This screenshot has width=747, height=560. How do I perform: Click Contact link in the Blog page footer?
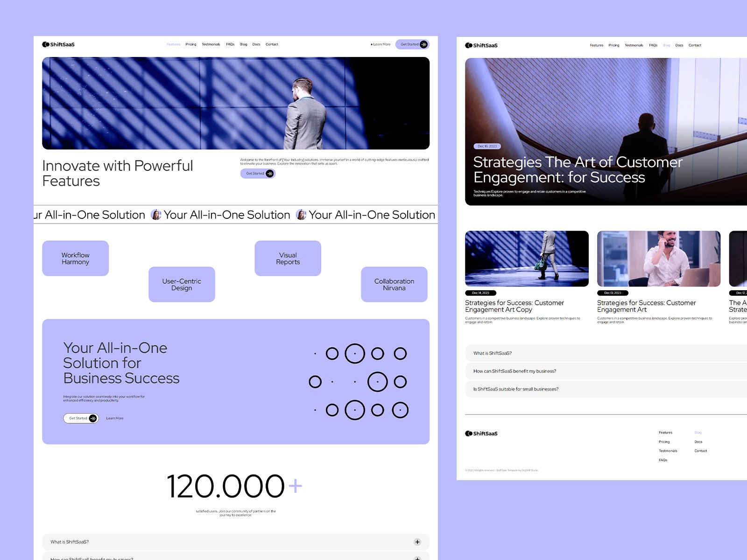tap(701, 451)
